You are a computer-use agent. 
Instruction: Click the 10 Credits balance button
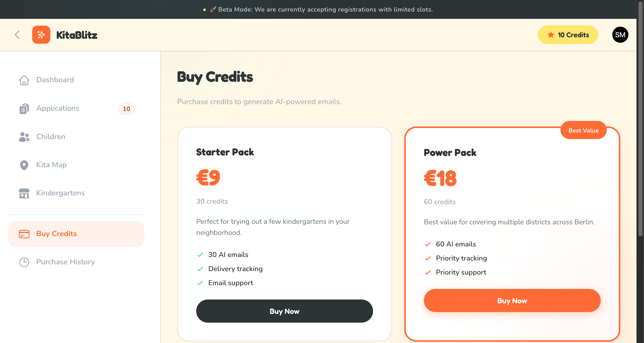(x=568, y=35)
